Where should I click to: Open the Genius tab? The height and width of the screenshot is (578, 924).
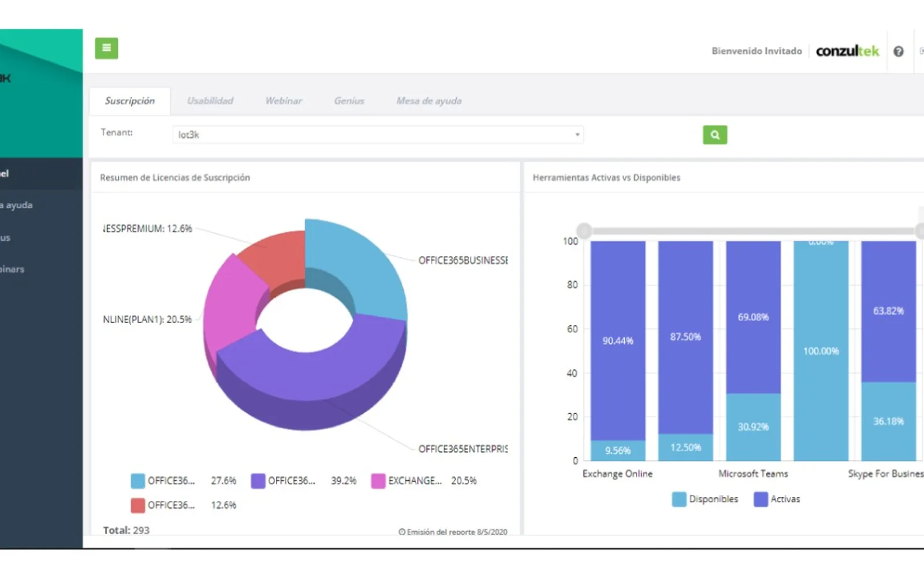349,101
